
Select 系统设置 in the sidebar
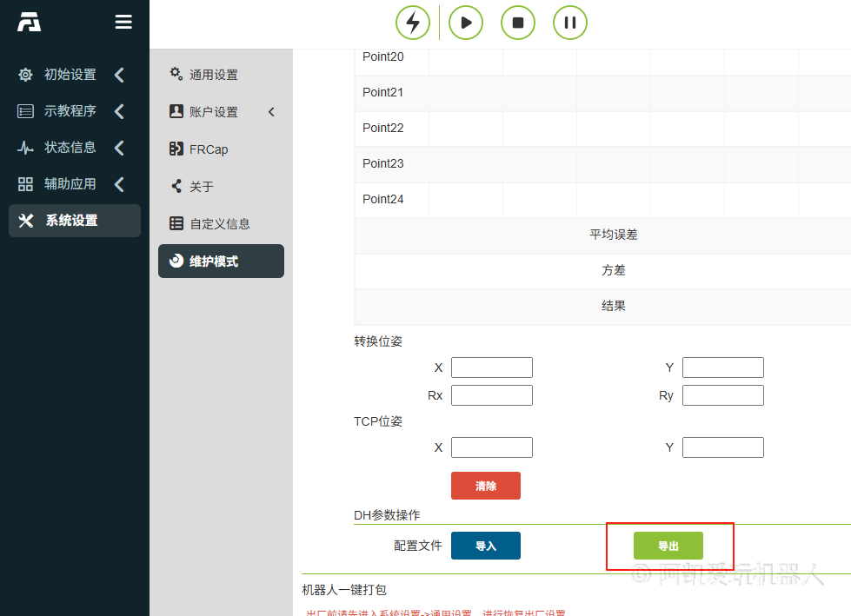74,221
